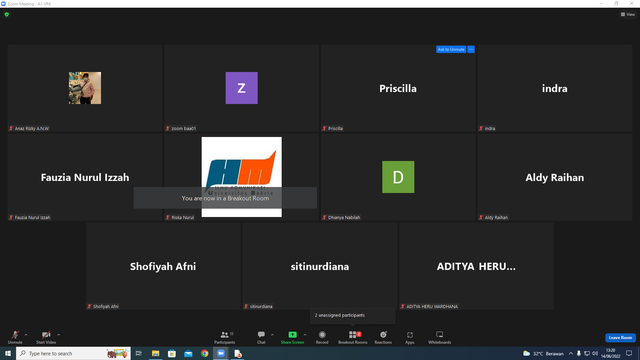Open more options on Priscilla's tile
This screenshot has height=360, width=640.
(x=471, y=49)
